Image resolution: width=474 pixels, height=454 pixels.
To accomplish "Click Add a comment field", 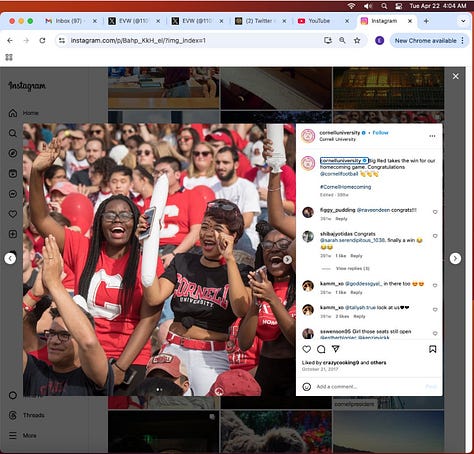I will (368, 387).
